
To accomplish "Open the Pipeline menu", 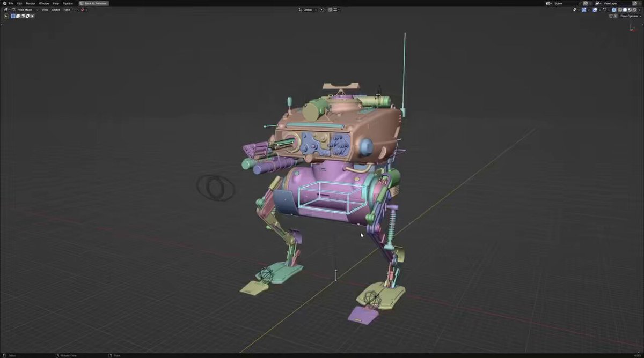I will (x=68, y=3).
